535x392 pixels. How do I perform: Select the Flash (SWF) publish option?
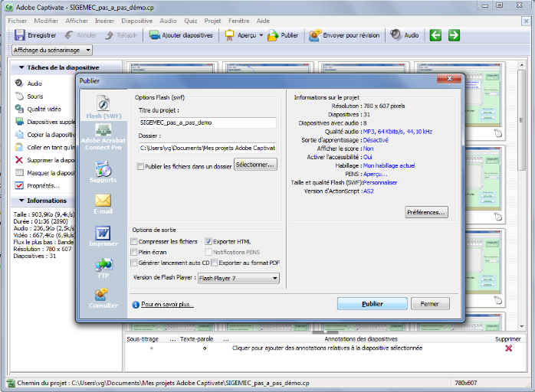pyautogui.click(x=103, y=106)
